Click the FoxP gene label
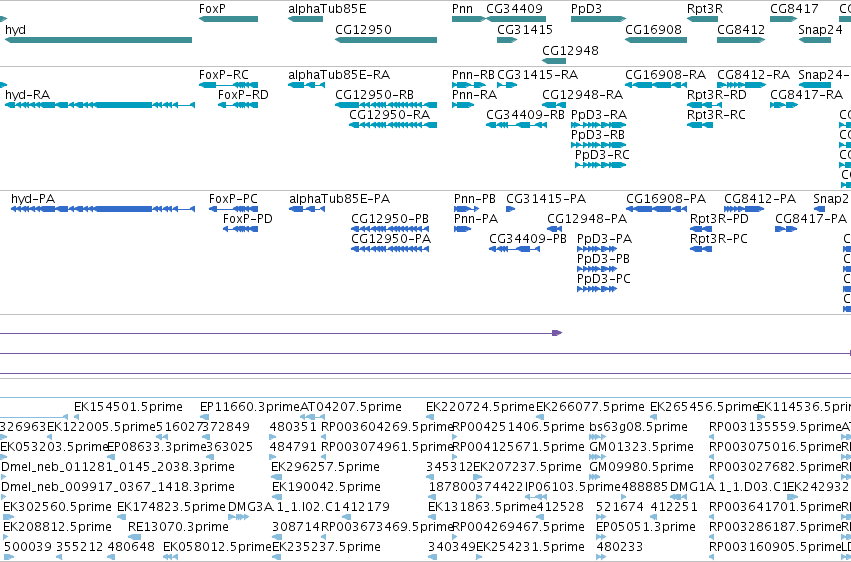The width and height of the screenshot is (851, 562). click(x=212, y=9)
